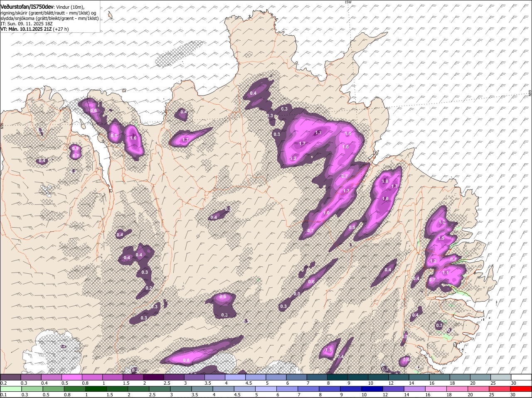Click the "1.8" snowfall value on the map
The height and width of the screenshot is (398, 532).
point(385,181)
